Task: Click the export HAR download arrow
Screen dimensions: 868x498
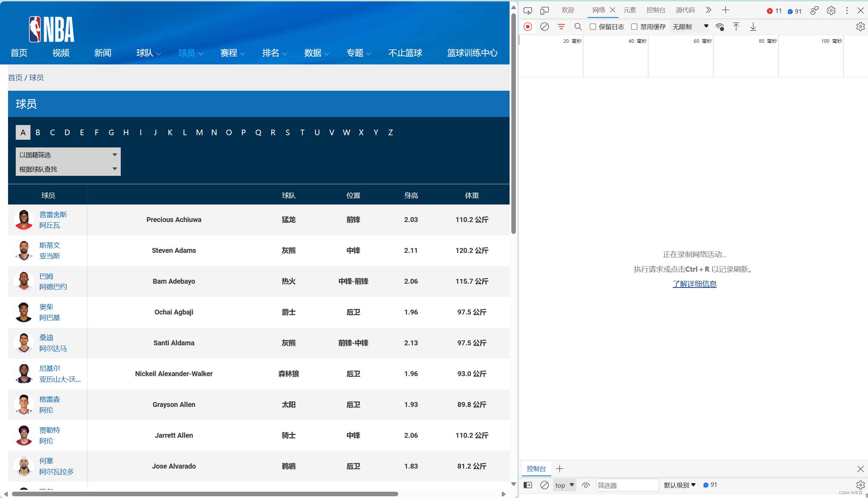Action: (753, 27)
